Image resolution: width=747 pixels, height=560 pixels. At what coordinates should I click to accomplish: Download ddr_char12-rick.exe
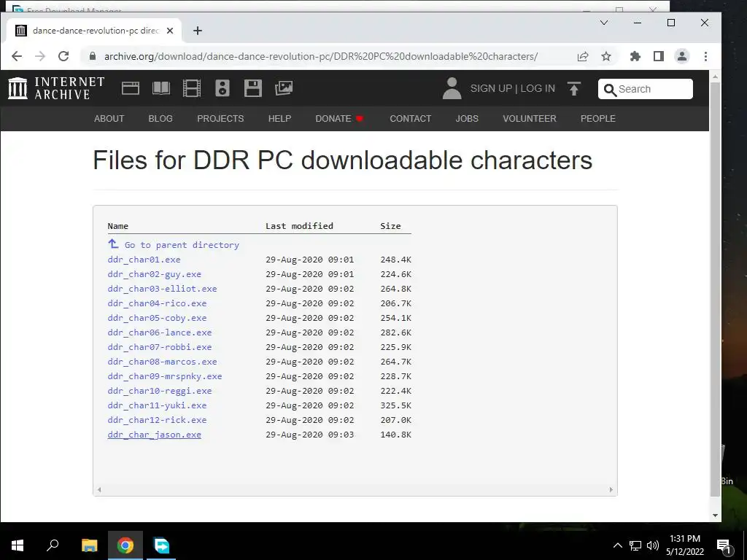point(158,420)
